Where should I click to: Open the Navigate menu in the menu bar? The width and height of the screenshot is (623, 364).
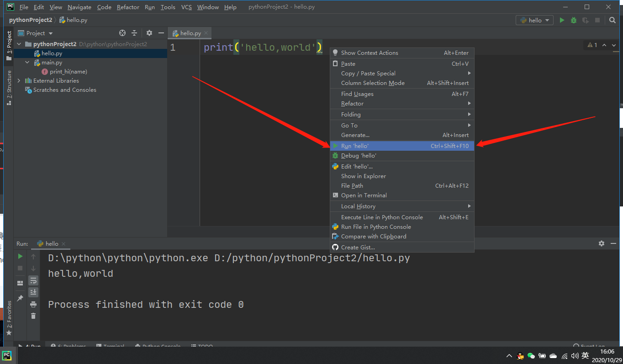pos(79,7)
